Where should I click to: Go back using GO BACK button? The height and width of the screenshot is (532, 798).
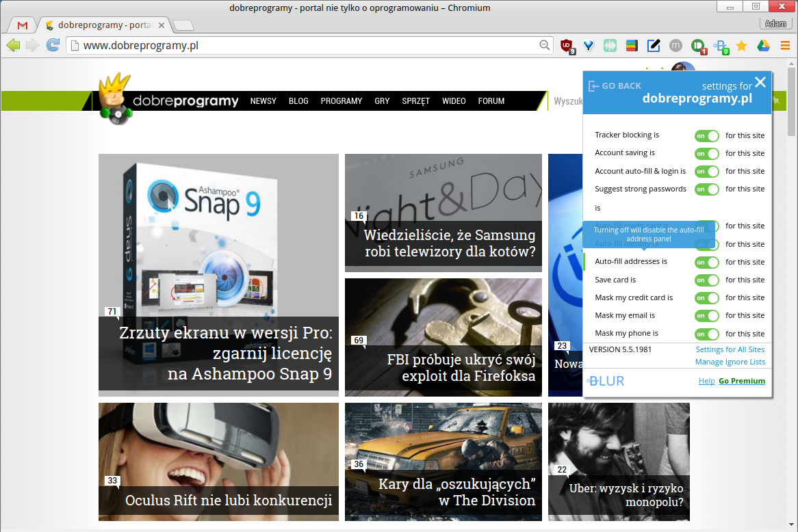[615, 86]
